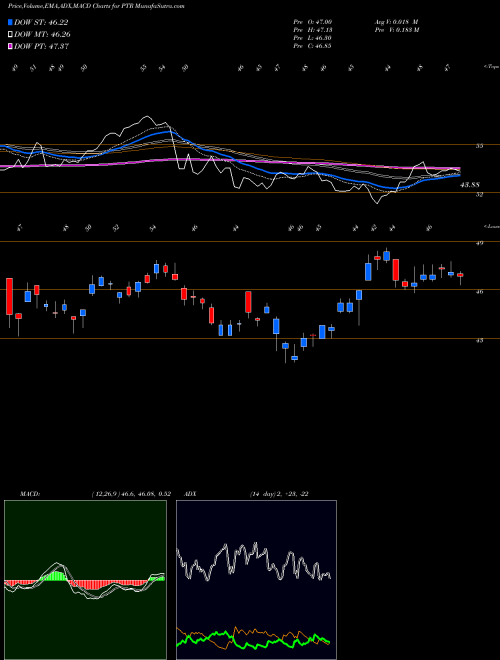Viewport: 500px width, 660px height.
Task: Click the '43.88' label on EMA chart
Action: pyautogui.click(x=470, y=185)
